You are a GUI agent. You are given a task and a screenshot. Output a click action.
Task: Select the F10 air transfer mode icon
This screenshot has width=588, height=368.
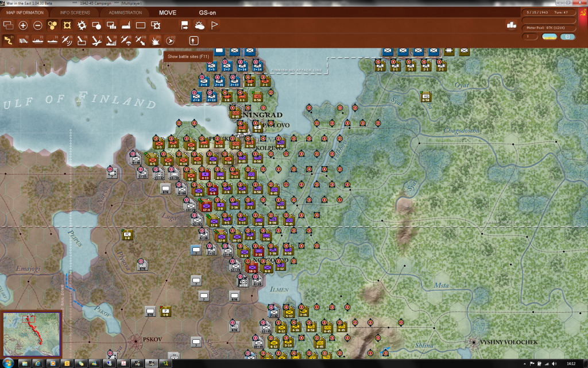[x=141, y=40]
